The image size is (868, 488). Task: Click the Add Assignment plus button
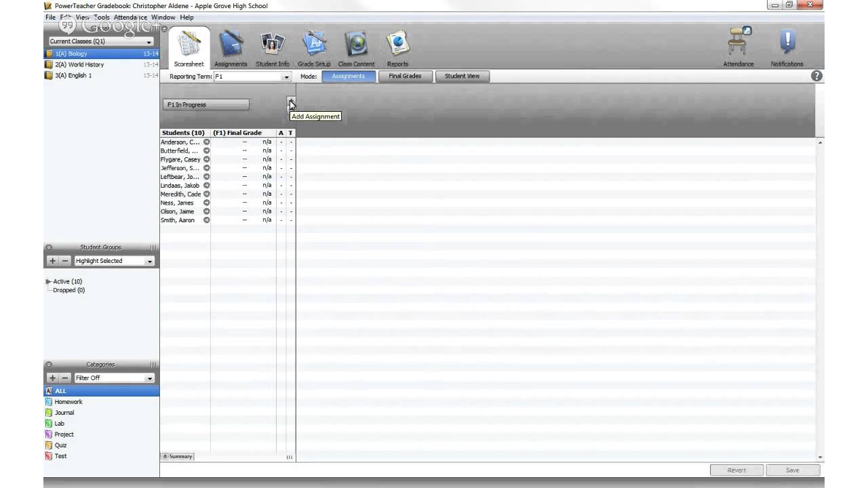[291, 102]
